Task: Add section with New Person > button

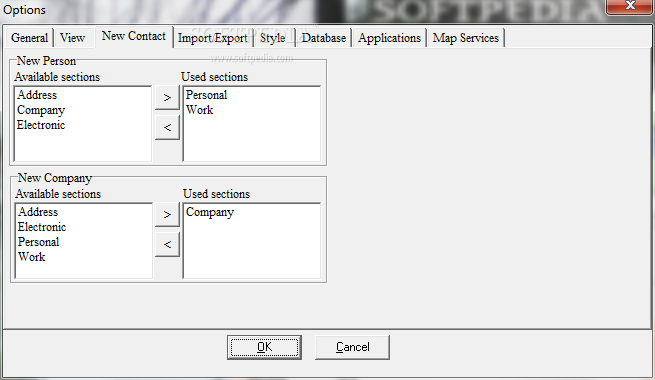Action: 167,98
